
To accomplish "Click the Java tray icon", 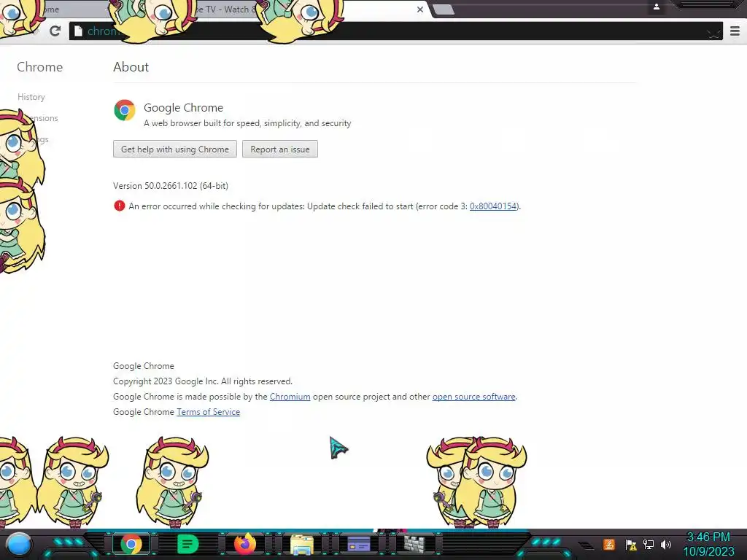I will pos(609,544).
